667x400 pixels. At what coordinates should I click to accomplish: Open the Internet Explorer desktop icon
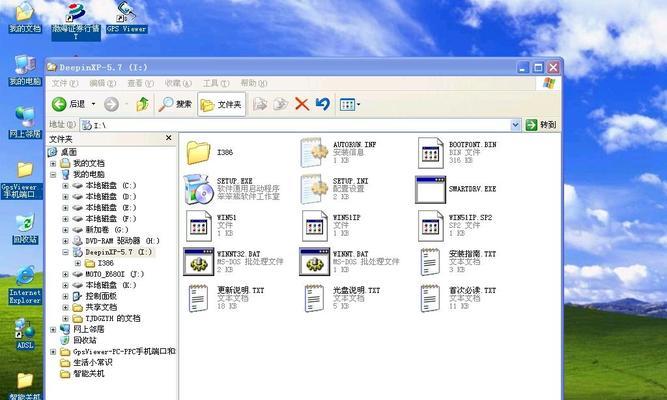tap(25, 285)
